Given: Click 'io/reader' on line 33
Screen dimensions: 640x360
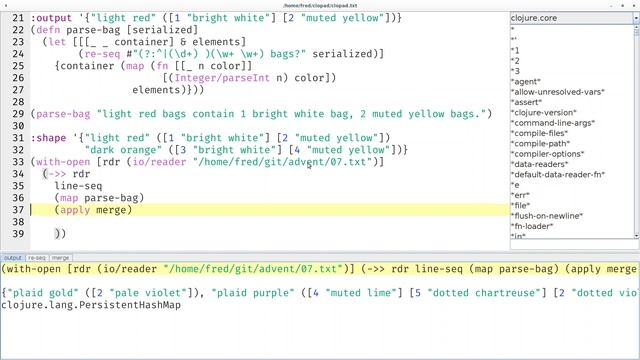Looking at the screenshot, I should tap(159, 162).
